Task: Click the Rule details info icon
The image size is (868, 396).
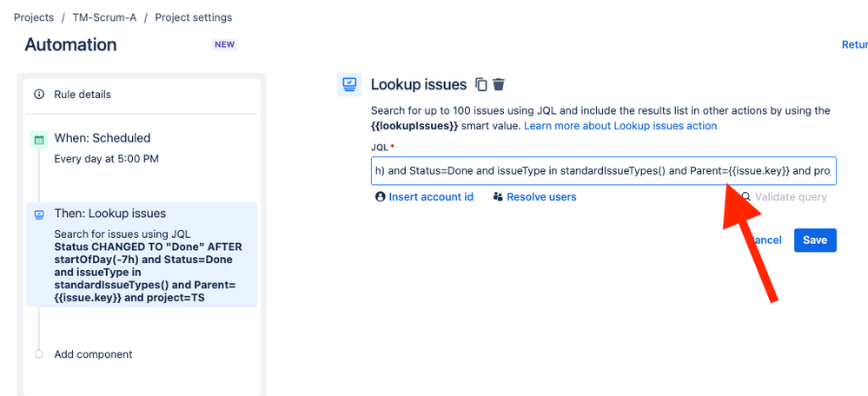Action: click(x=39, y=95)
